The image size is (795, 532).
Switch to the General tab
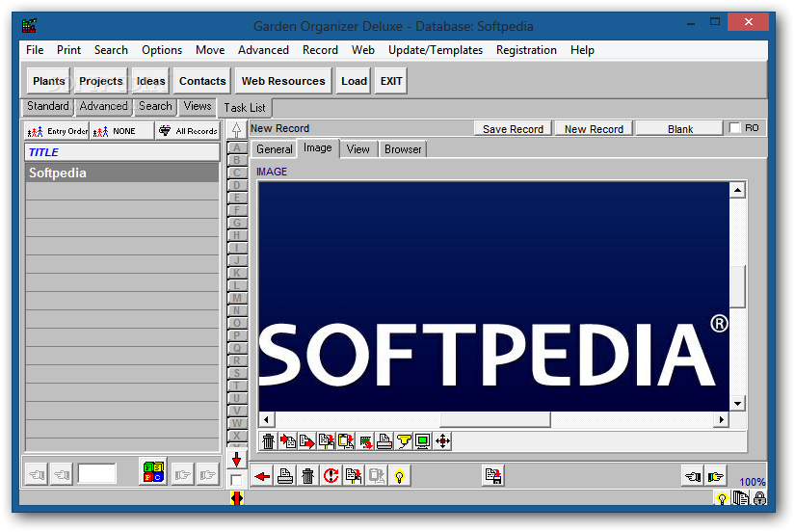[275, 149]
